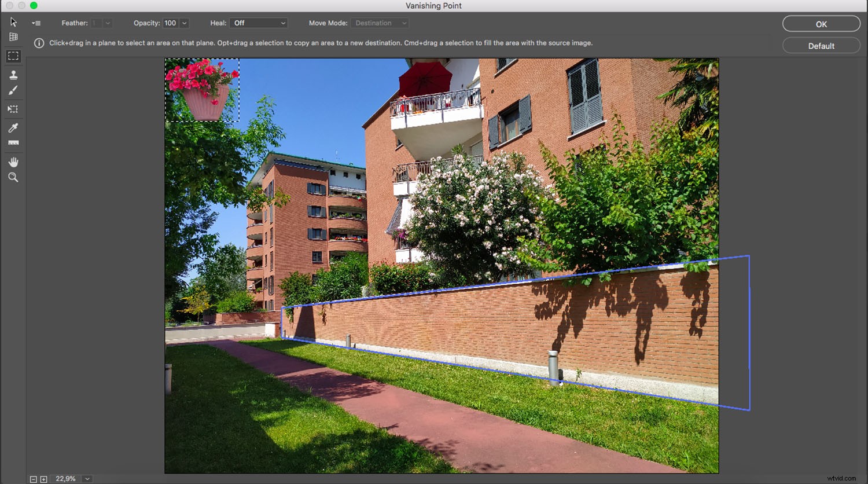Zoom out using the minus button
Screen dimensions: 868x484
click(x=34, y=479)
